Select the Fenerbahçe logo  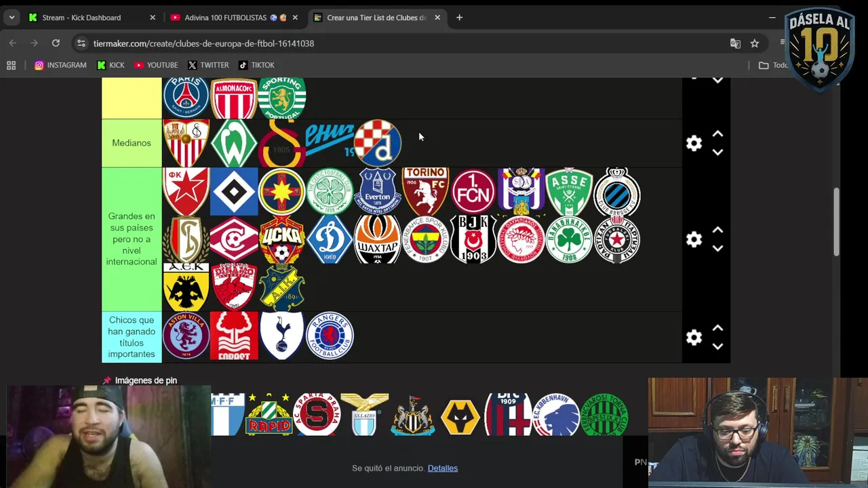point(425,239)
